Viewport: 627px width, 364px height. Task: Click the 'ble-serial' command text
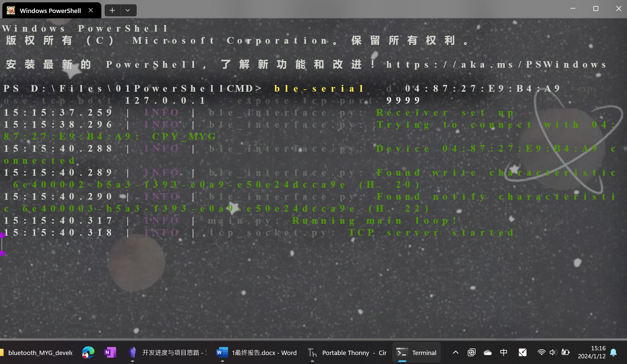[x=319, y=89]
